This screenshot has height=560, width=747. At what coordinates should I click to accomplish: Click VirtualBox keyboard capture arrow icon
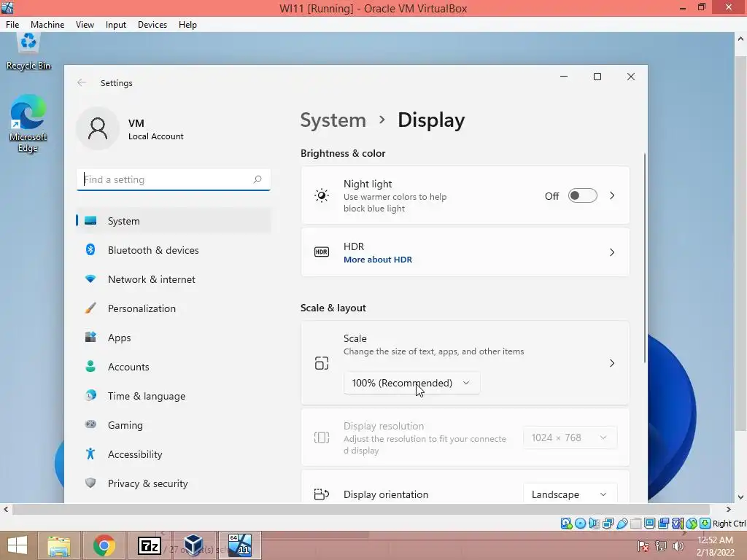coord(705,524)
